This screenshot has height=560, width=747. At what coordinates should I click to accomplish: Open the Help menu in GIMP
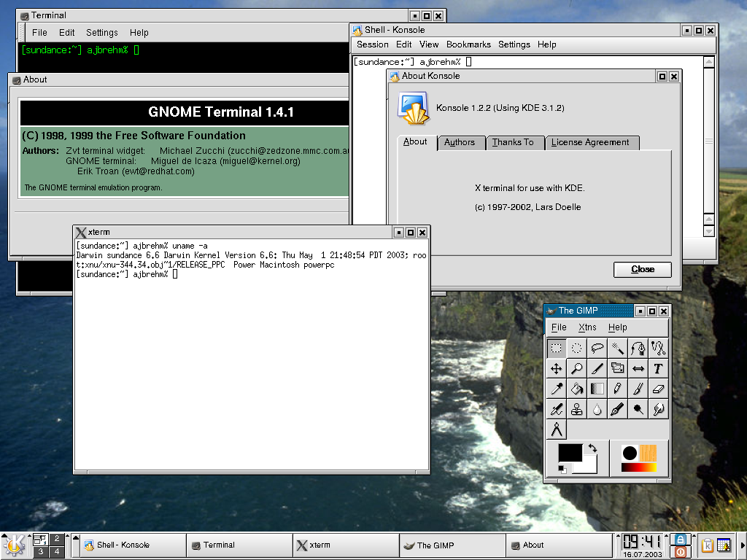(617, 327)
